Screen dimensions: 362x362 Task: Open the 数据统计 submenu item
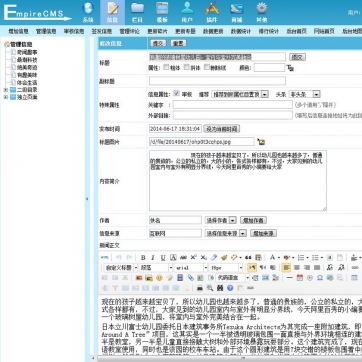point(241,31)
